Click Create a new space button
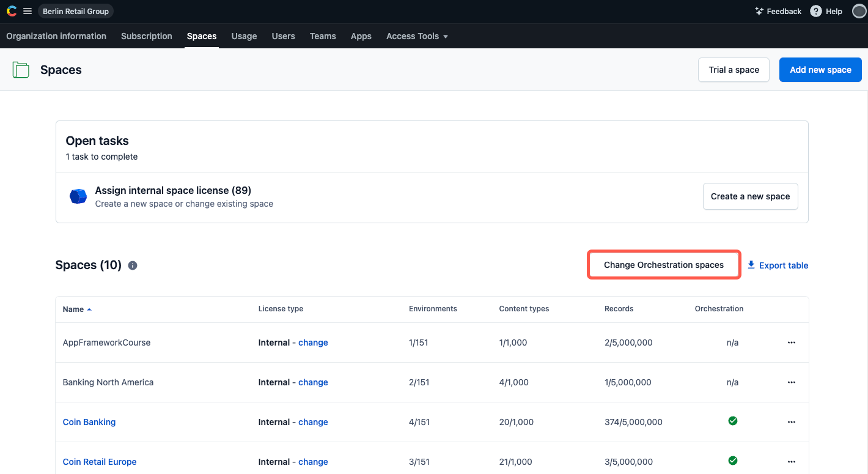This screenshot has width=868, height=474. pyautogui.click(x=751, y=196)
